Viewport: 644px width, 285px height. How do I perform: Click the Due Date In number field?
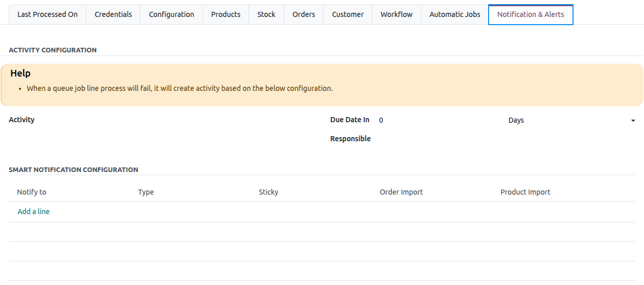pos(440,120)
